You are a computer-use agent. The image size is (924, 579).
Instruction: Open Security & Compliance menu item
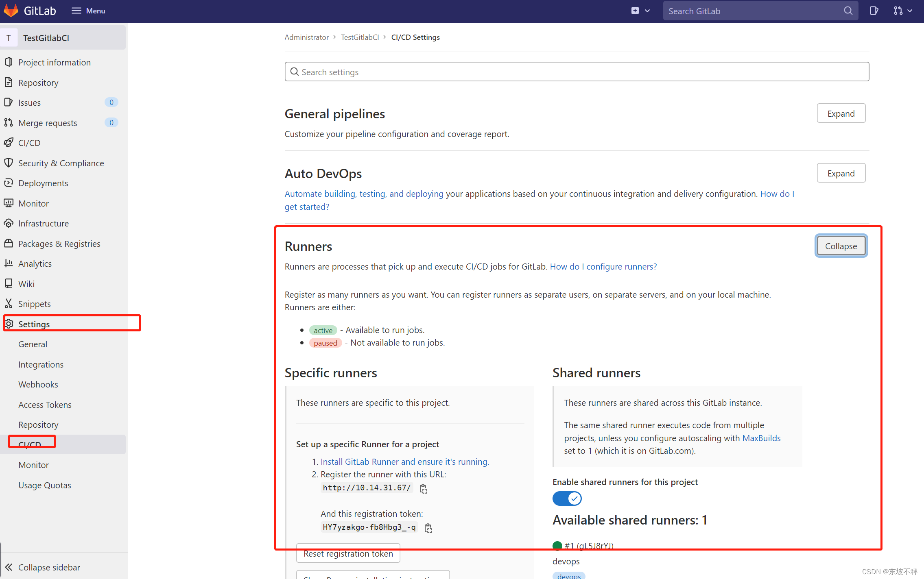coord(61,163)
